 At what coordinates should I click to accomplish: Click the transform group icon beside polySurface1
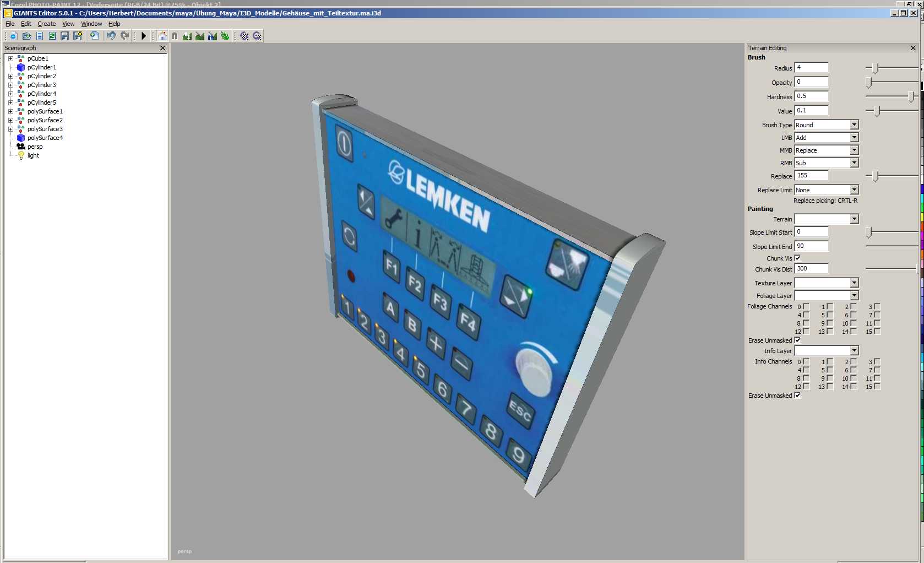21,111
